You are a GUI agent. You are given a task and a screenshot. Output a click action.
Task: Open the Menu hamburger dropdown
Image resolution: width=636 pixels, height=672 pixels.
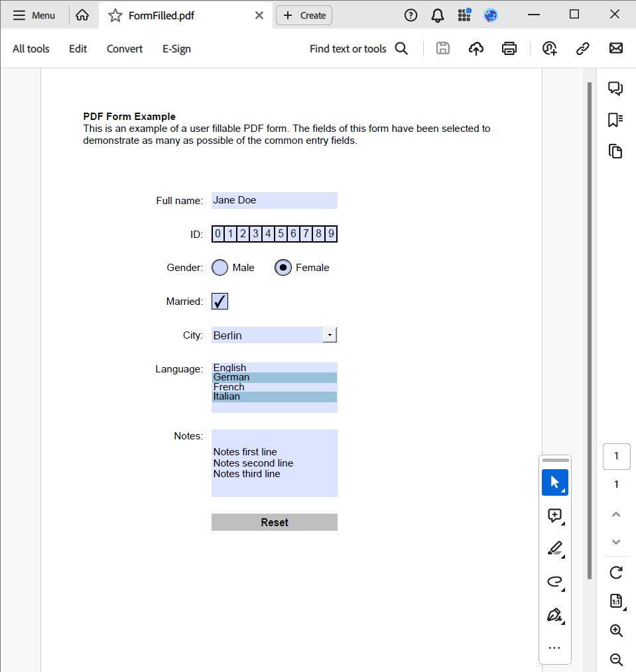(34, 15)
